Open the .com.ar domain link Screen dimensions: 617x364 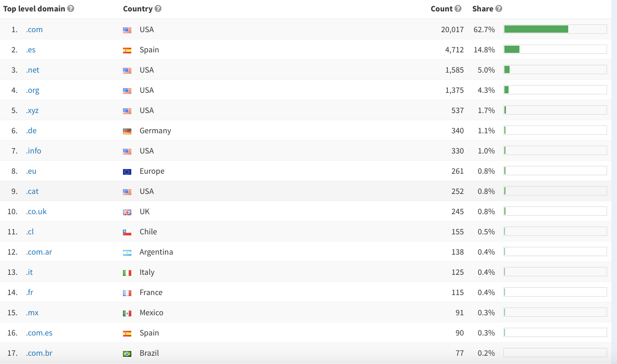pyautogui.click(x=39, y=252)
